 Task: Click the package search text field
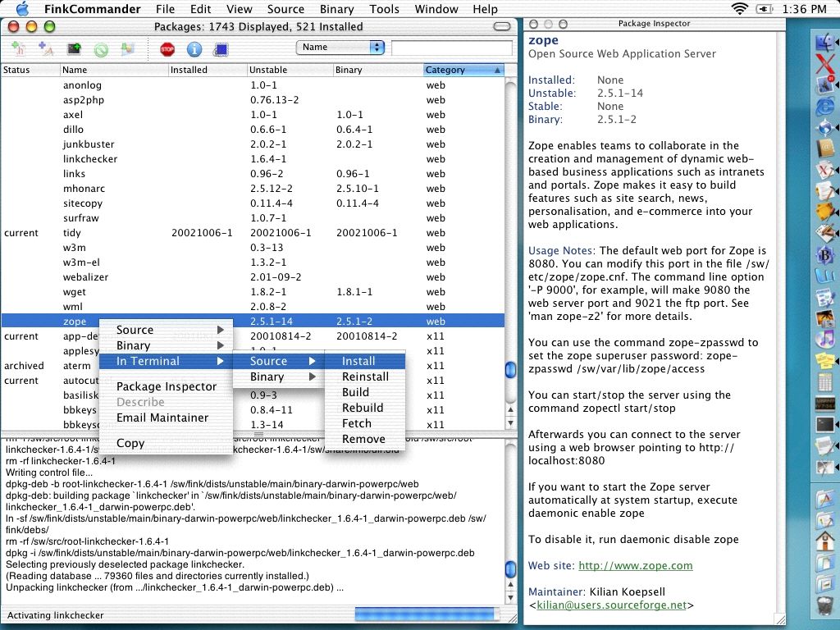click(452, 48)
